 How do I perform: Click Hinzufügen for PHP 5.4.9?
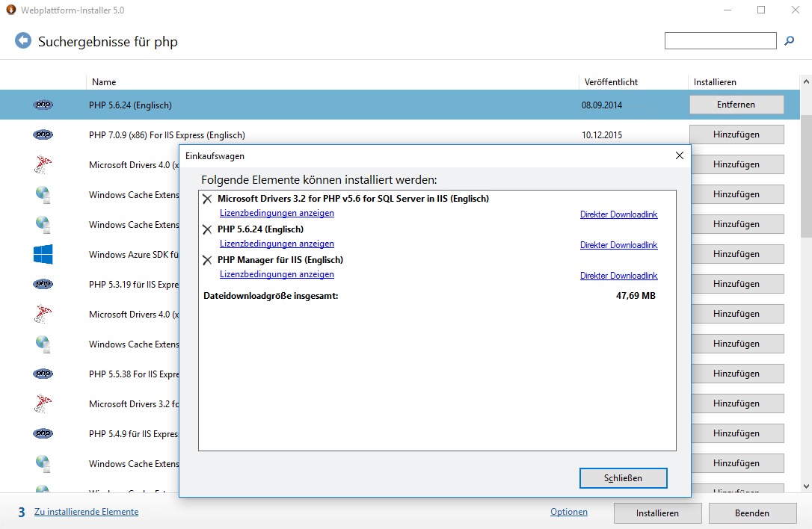(736, 433)
